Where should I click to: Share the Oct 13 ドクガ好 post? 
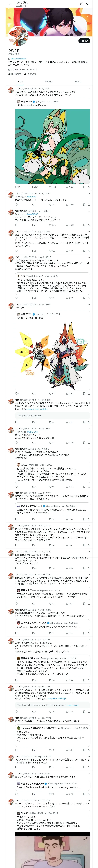point(89,393)
